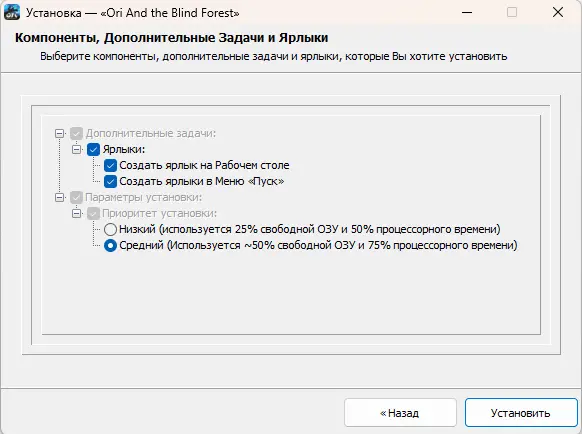Toggle Создать ярлыки в Меню «Пуск» checkbox
This screenshot has height=434, width=582.
tap(110, 182)
